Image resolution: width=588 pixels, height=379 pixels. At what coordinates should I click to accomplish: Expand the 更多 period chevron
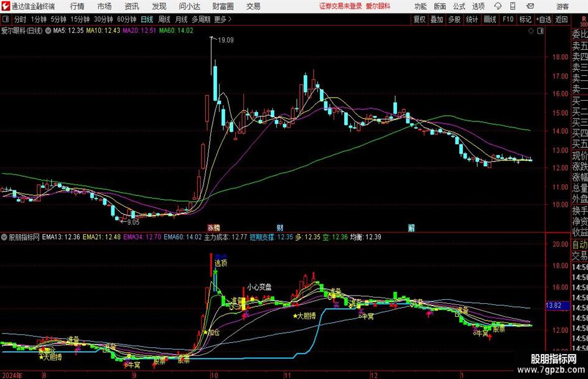[x=230, y=19]
